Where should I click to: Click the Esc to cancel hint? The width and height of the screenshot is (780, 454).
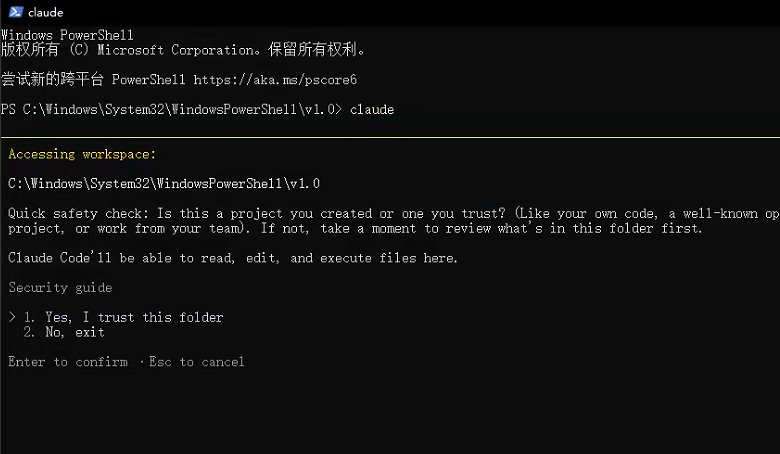pyautogui.click(x=196, y=362)
